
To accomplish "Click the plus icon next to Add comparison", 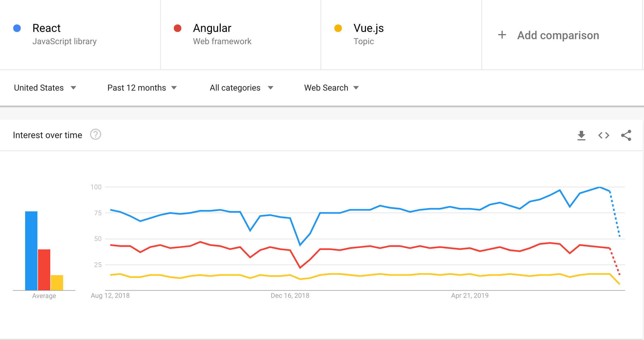I will [x=502, y=35].
